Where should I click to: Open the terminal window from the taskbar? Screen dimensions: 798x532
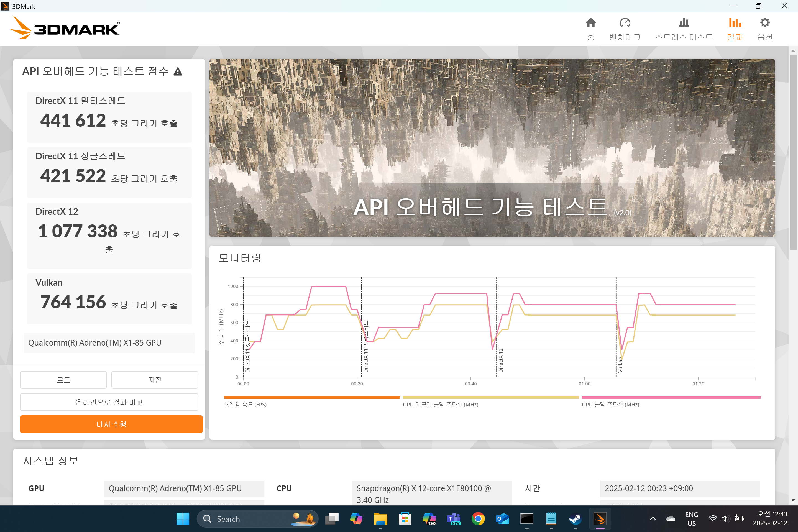[x=526, y=519]
